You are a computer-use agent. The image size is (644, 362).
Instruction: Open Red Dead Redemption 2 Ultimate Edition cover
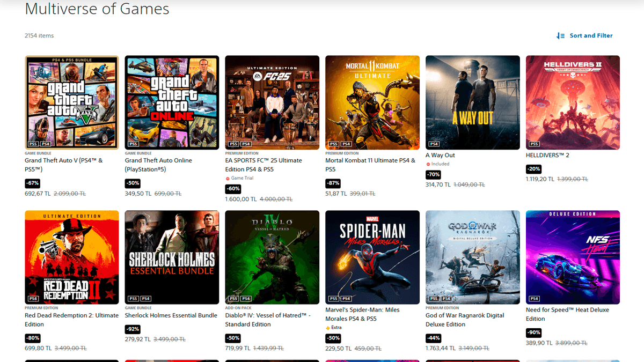pyautogui.click(x=71, y=257)
